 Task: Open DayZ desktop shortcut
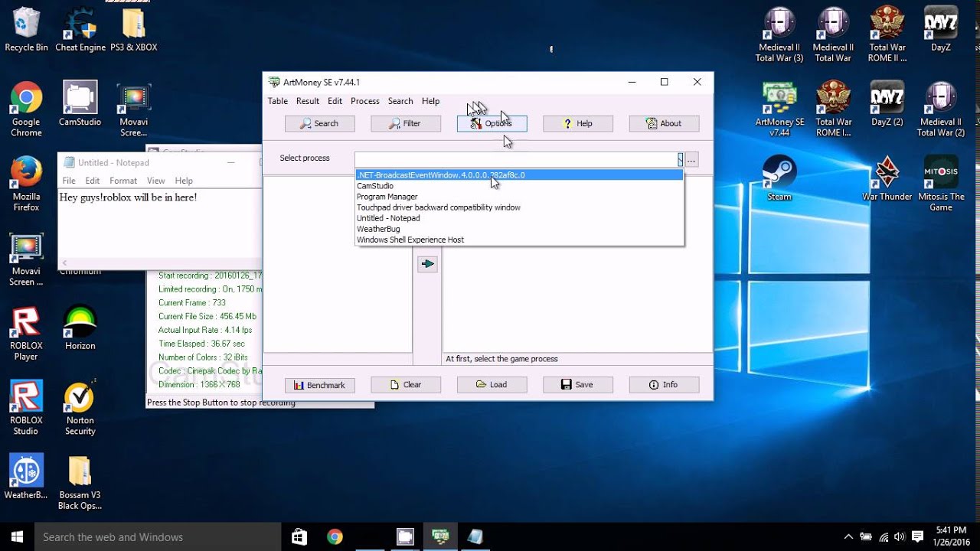coord(941,31)
